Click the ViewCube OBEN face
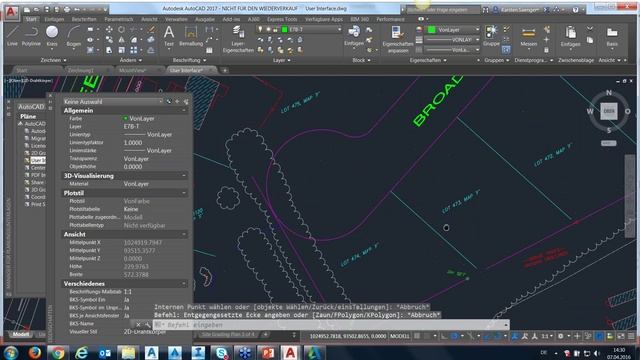Screen dimensions: 640x360 (x=609, y=111)
